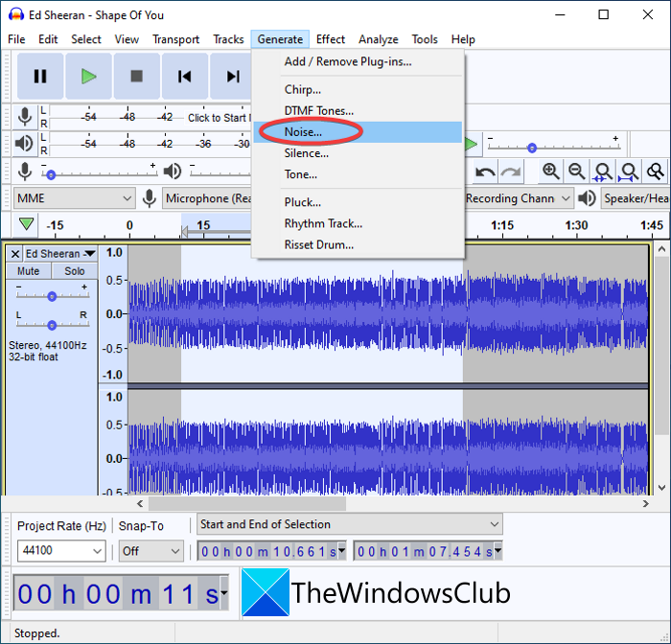Open the Ed Sheeran track name dropdown
The height and width of the screenshot is (644, 671).
(x=59, y=254)
